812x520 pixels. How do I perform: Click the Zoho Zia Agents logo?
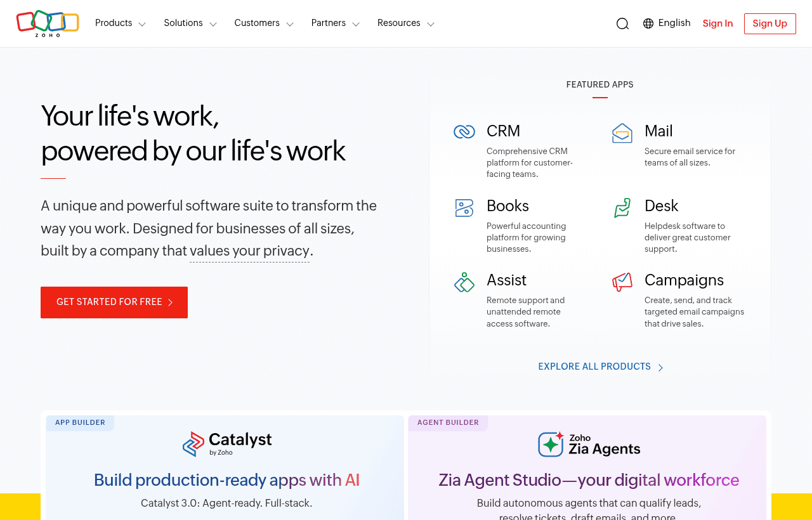589,444
